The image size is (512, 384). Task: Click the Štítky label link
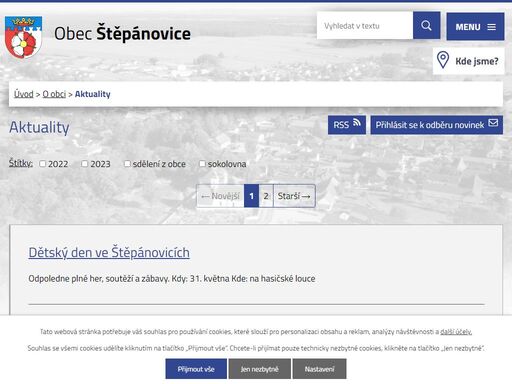[21, 163]
